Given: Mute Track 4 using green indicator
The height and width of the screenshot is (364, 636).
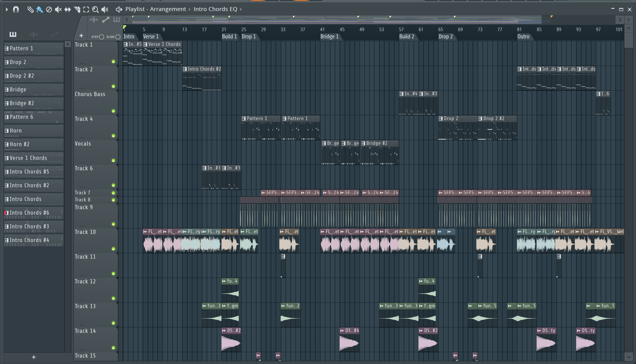Looking at the screenshot, I should coord(113,136).
